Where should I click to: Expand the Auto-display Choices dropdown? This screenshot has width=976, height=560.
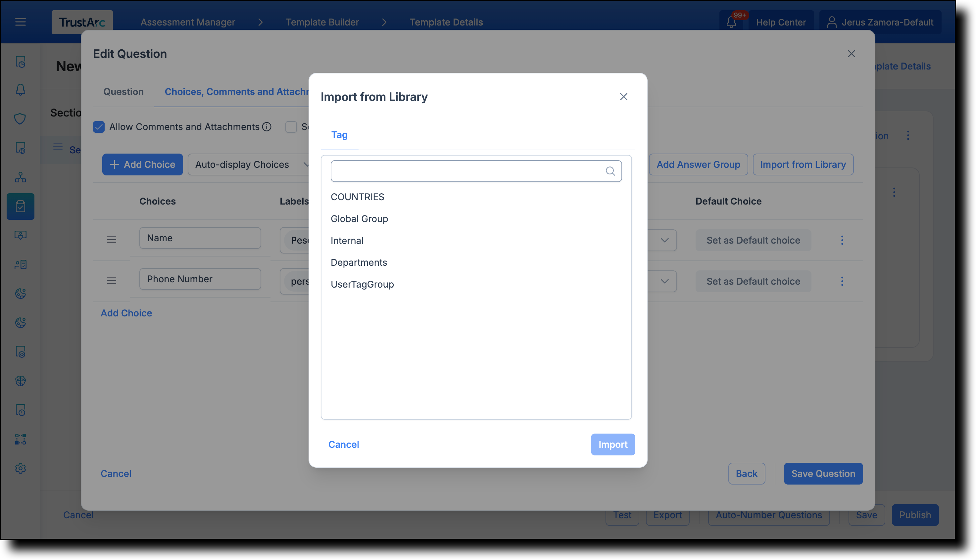pos(249,164)
